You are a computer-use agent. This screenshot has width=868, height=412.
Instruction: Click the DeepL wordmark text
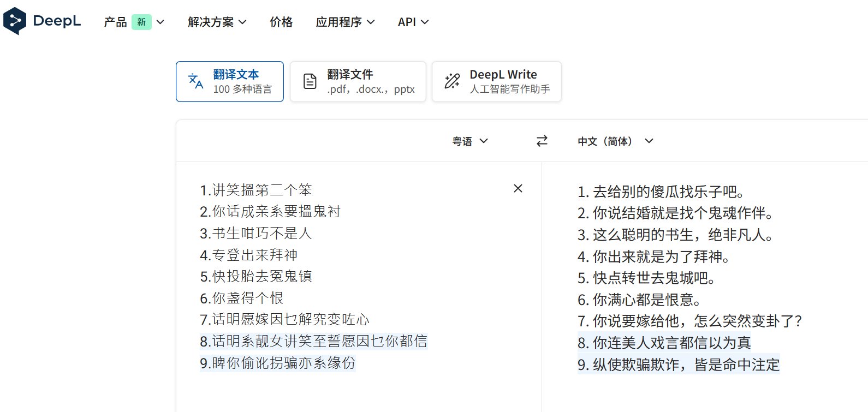(57, 21)
